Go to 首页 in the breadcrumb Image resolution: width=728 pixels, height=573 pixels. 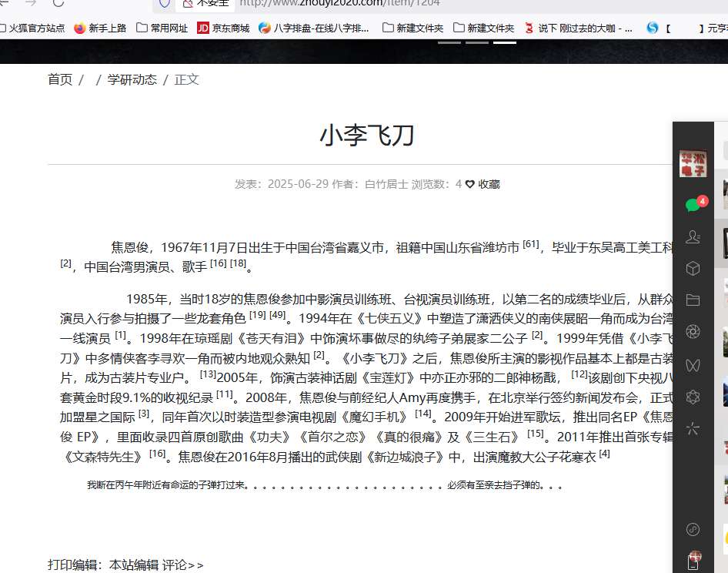coord(60,79)
